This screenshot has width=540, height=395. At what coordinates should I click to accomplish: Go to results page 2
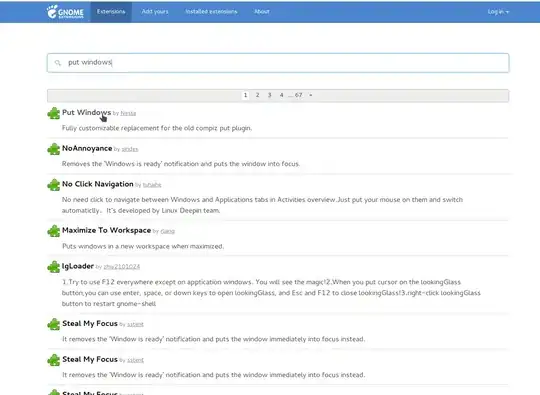(x=257, y=95)
